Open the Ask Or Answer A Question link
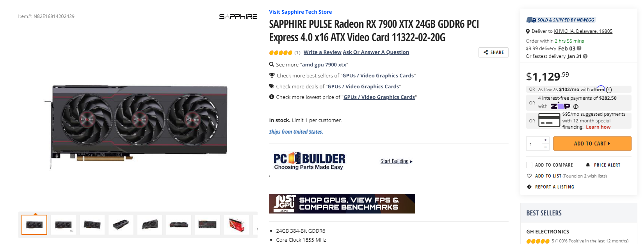This screenshot has height=244, width=644. click(x=376, y=52)
